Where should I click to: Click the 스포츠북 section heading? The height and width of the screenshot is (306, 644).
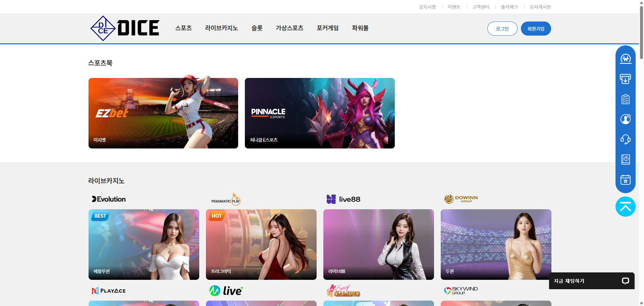(100, 63)
